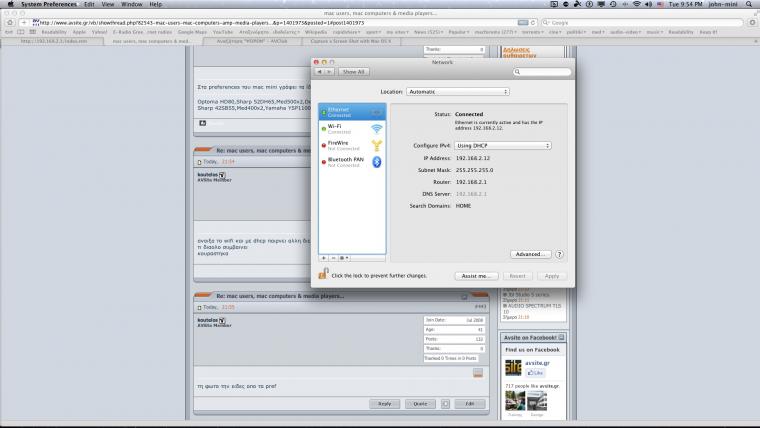The image size is (760, 428).
Task: Open the Window menu in menu bar
Action: tap(131, 5)
